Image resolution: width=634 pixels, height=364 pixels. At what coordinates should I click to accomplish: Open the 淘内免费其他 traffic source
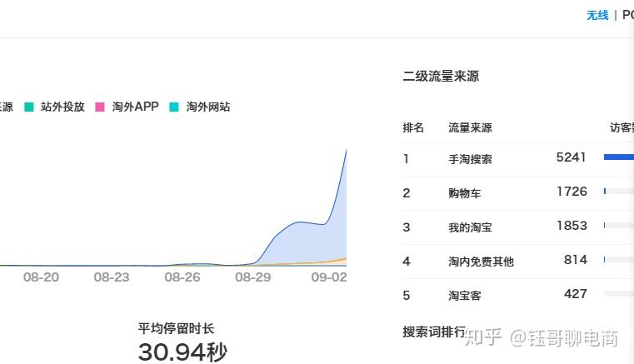pyautogui.click(x=481, y=262)
